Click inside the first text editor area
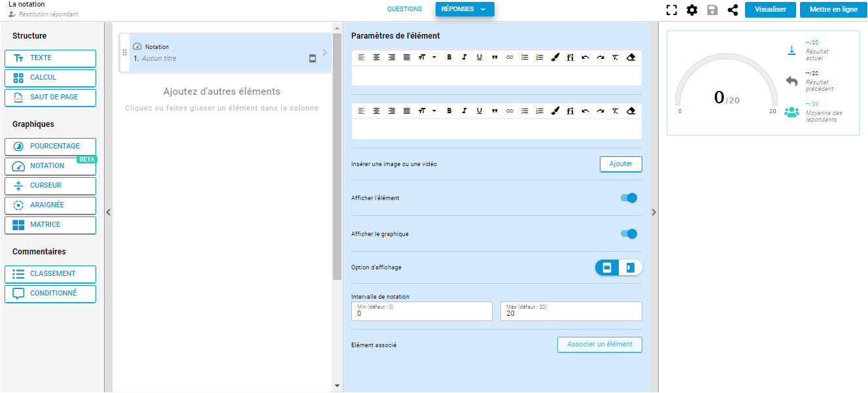This screenshot has width=868, height=393. pyautogui.click(x=496, y=76)
